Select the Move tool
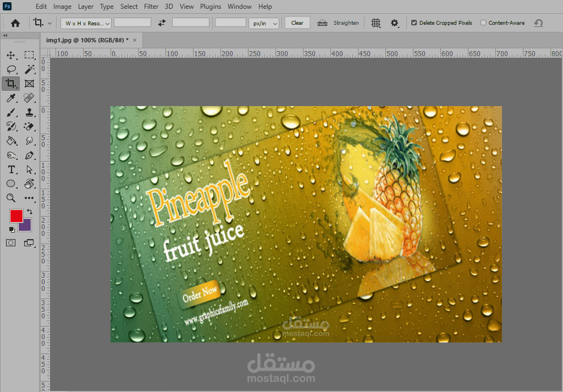The height and width of the screenshot is (392, 563). pos(11,55)
